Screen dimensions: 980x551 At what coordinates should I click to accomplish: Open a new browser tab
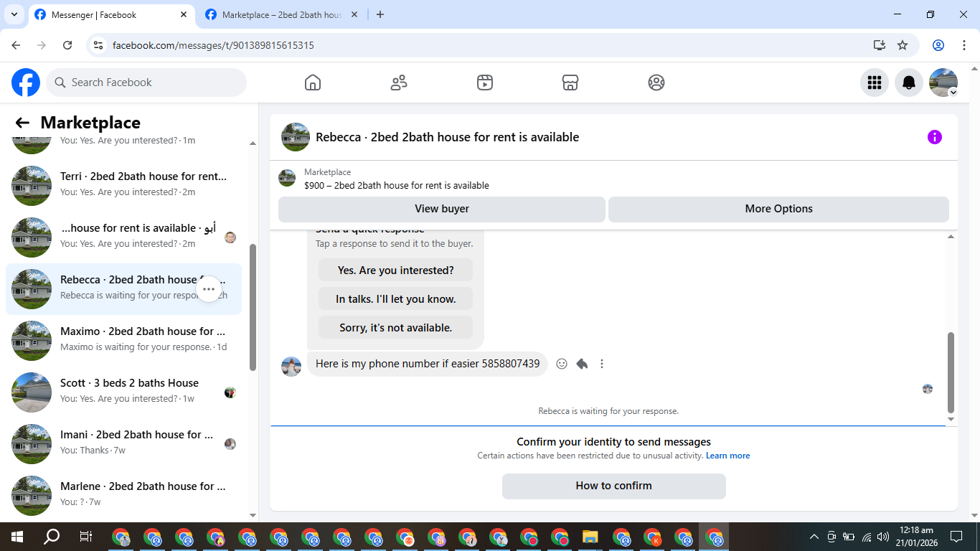point(380,14)
